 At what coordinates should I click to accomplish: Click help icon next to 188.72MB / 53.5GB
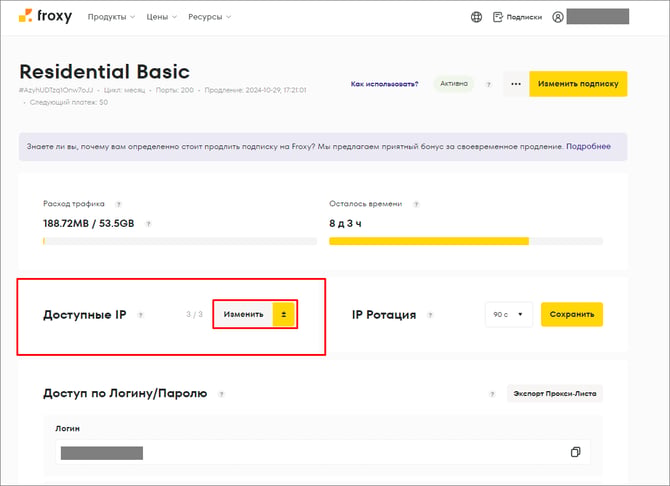[148, 224]
